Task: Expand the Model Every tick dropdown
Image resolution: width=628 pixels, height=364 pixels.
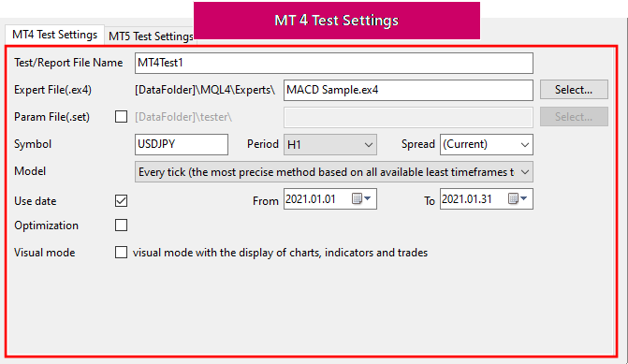Action: 333,172
